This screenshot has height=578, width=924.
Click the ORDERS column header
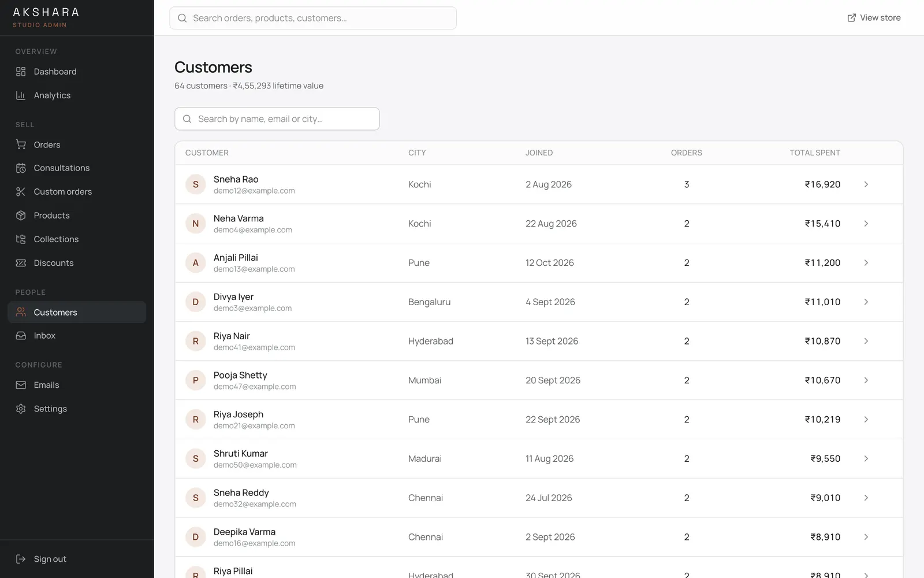coord(686,153)
